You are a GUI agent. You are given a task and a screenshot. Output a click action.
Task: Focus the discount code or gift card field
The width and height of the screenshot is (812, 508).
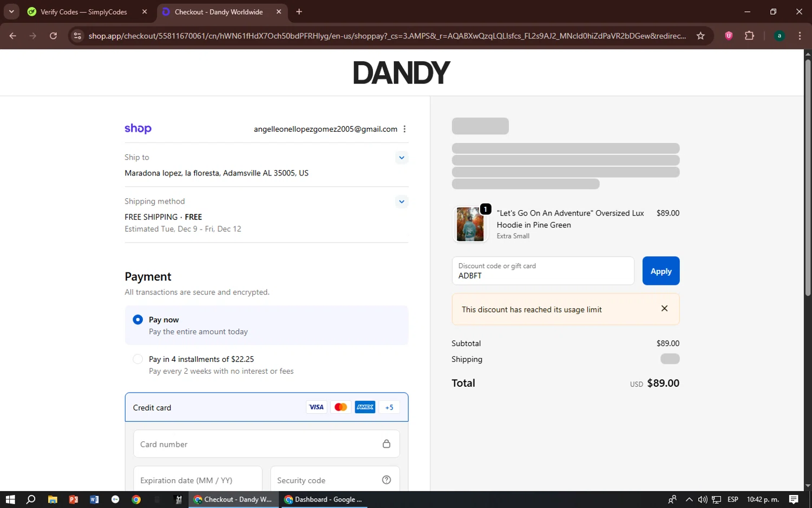pos(543,271)
